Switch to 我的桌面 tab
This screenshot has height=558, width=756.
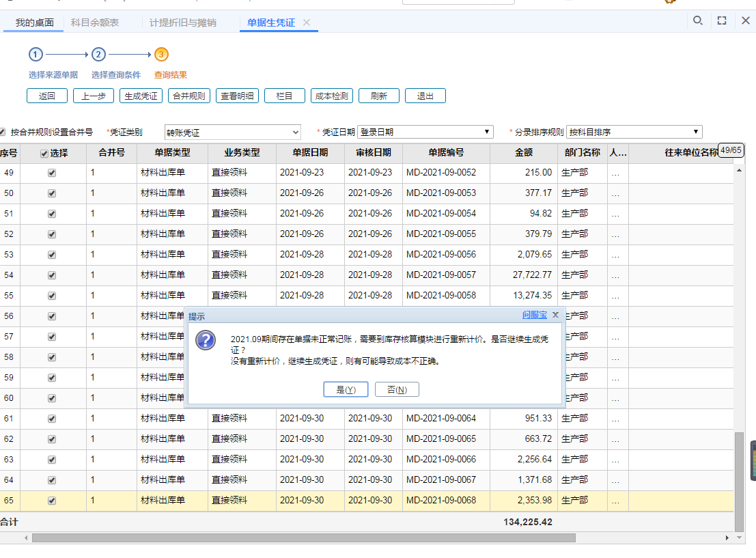tap(34, 23)
